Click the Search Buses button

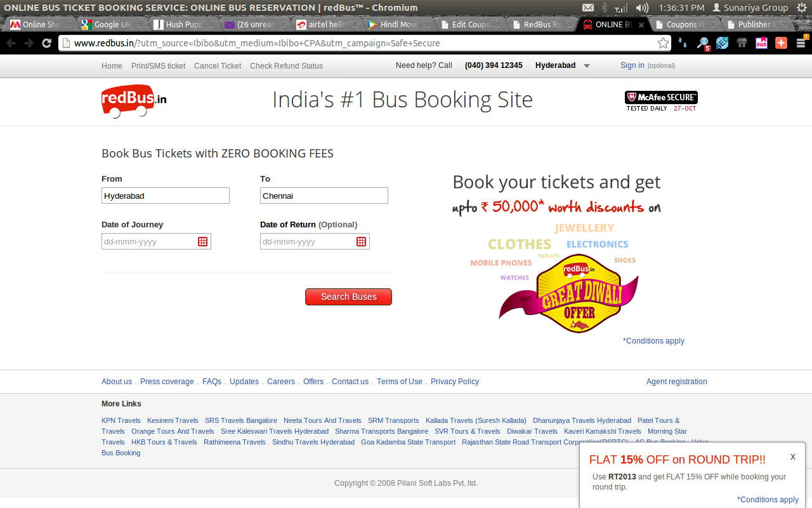tap(348, 297)
